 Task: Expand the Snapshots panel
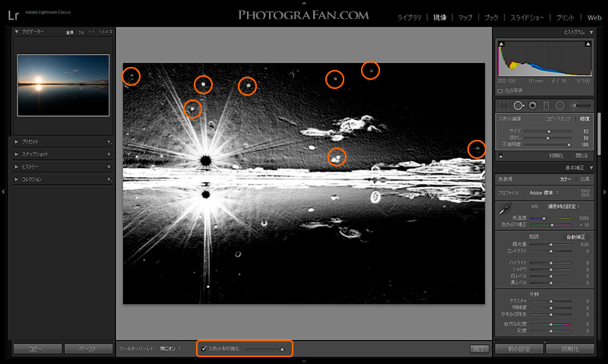pyautogui.click(x=16, y=154)
